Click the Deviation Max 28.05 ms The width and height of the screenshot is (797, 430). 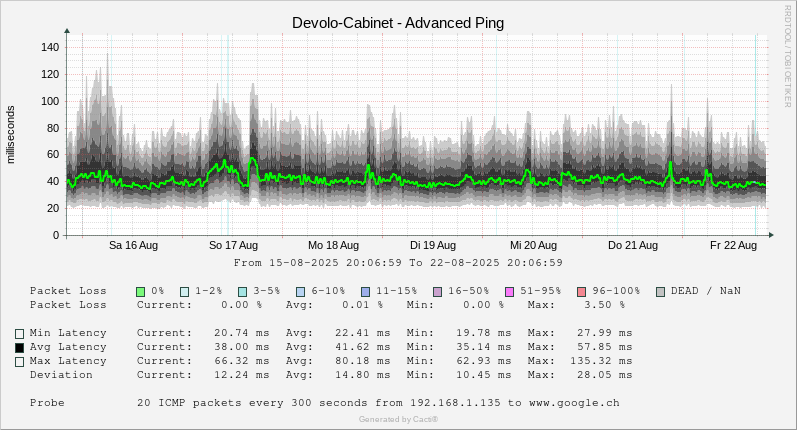pyautogui.click(x=604, y=375)
